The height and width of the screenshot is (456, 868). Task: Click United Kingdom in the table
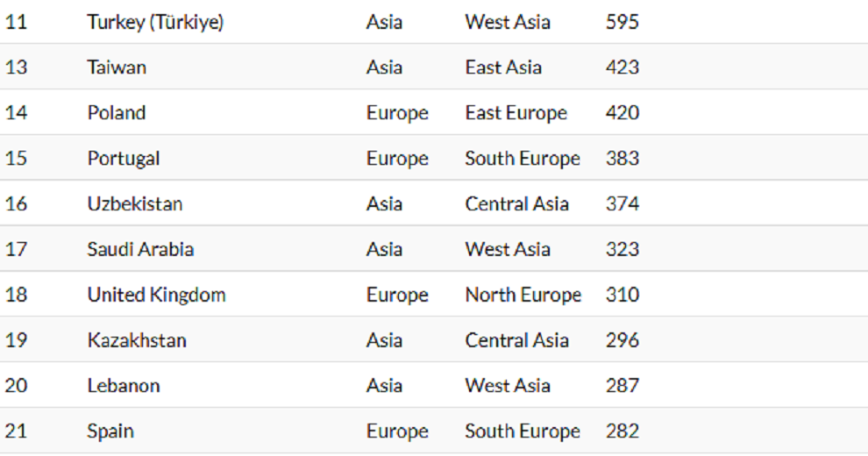coord(156,296)
